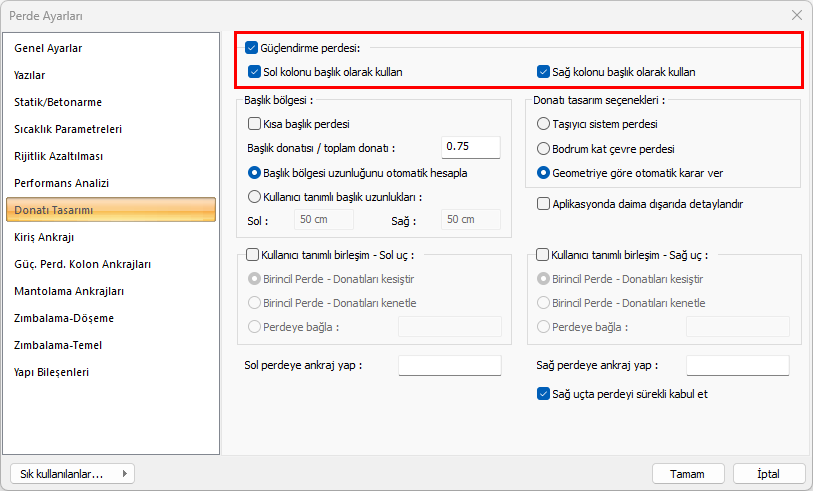
Task: Uncheck the Güçlendirme perdesi checkbox
Action: (x=251, y=47)
